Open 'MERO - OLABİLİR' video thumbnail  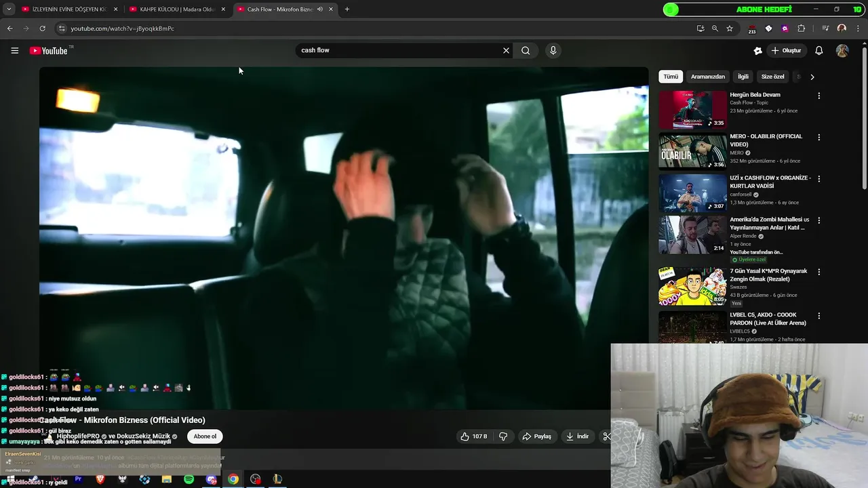692,151
